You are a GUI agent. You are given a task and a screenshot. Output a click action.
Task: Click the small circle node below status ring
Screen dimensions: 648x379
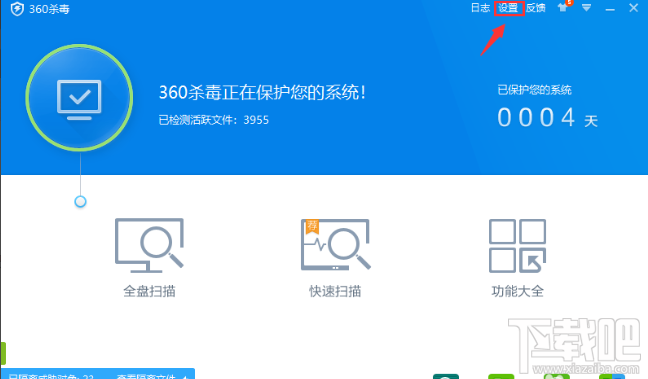coord(80,202)
